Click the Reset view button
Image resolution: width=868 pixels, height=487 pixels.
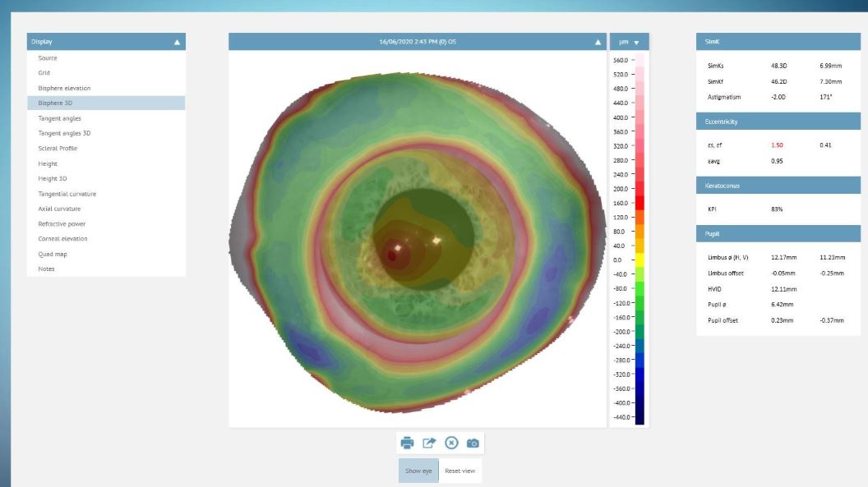pyautogui.click(x=460, y=471)
